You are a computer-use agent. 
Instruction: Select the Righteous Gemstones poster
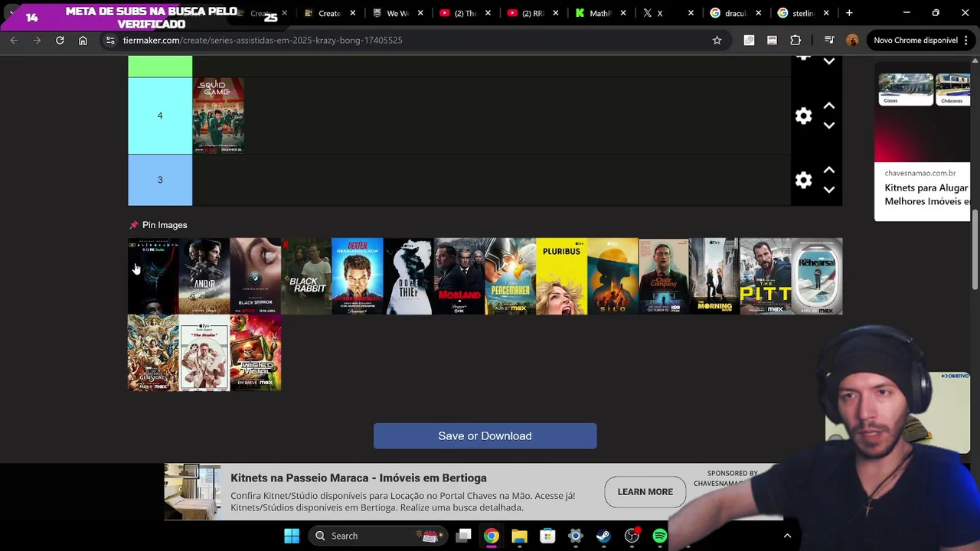point(153,353)
